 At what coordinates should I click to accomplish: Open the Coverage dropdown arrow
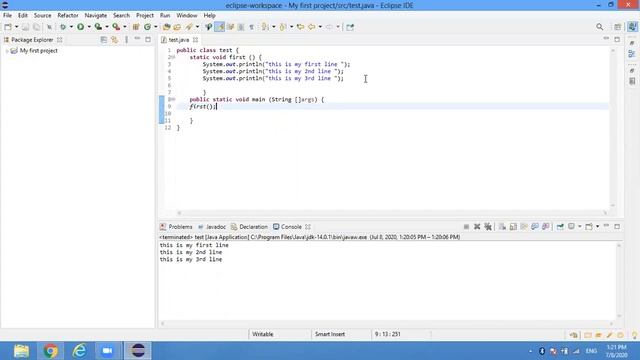coord(107,27)
